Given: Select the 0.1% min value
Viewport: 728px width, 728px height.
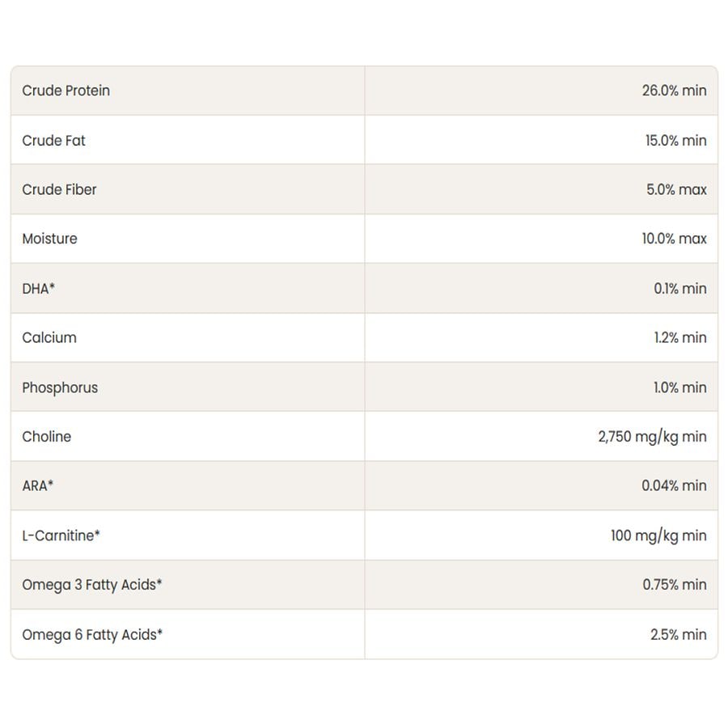Looking at the screenshot, I should (x=679, y=289).
